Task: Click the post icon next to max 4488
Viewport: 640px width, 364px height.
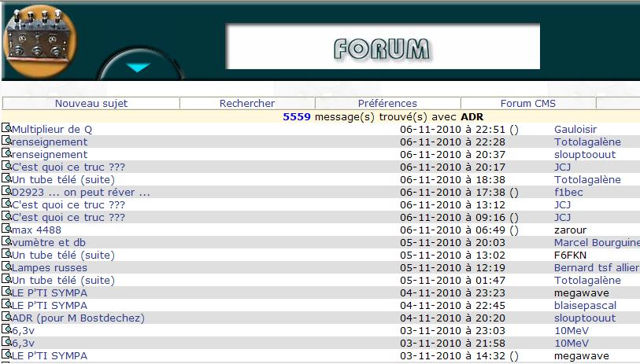Action: [7, 229]
